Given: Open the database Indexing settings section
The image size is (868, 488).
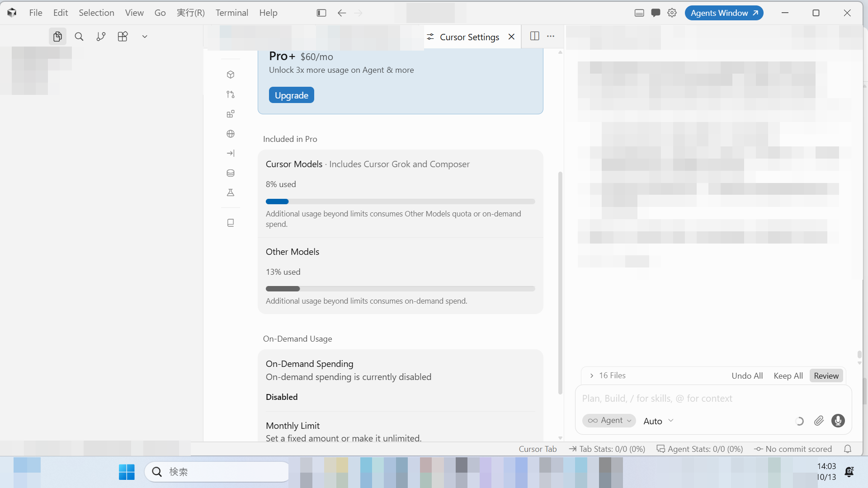Looking at the screenshot, I should (x=231, y=173).
